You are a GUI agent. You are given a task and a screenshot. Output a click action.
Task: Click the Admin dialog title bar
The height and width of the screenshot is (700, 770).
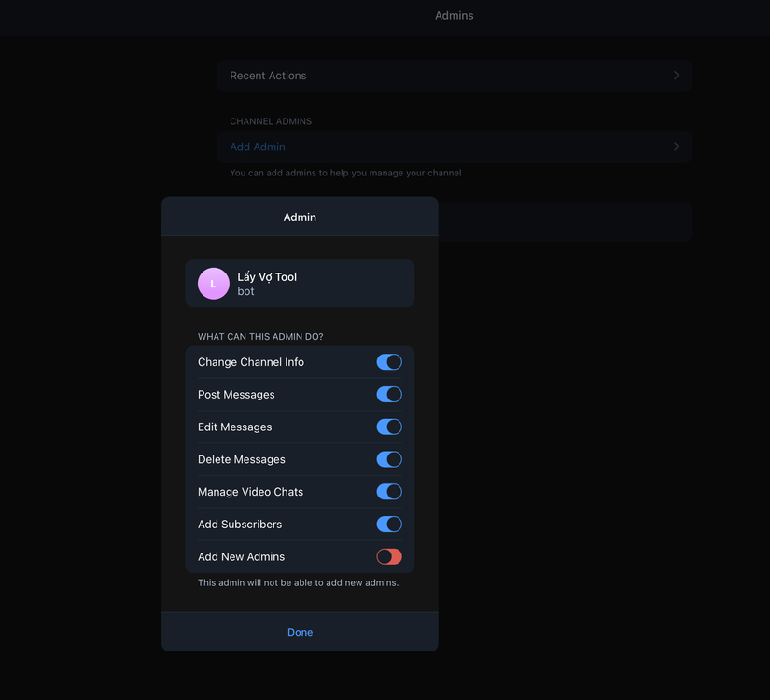(300, 217)
